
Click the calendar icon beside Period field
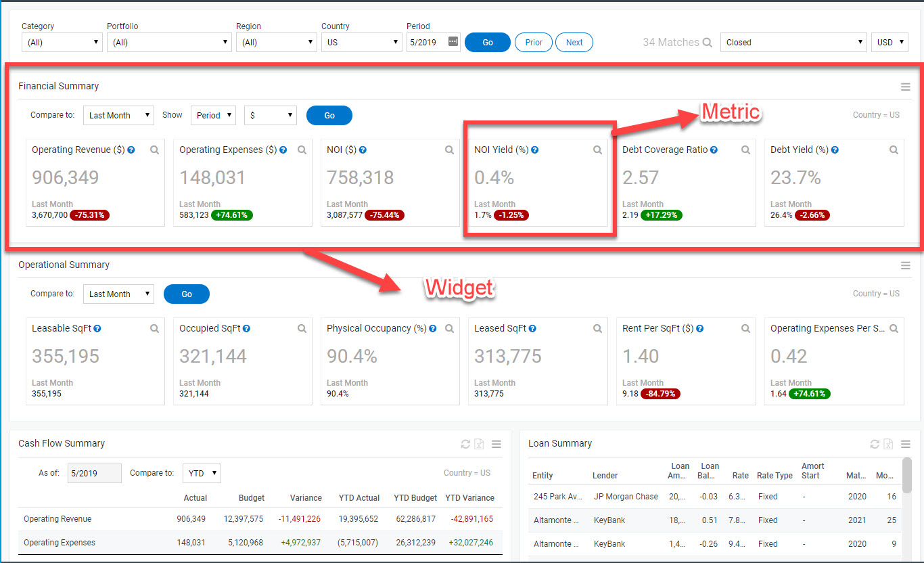tap(453, 42)
